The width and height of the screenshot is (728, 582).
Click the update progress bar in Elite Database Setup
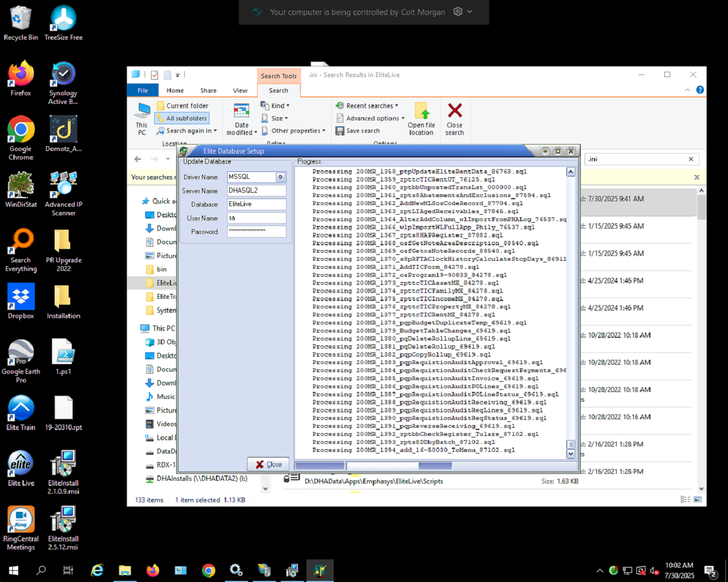373,466
